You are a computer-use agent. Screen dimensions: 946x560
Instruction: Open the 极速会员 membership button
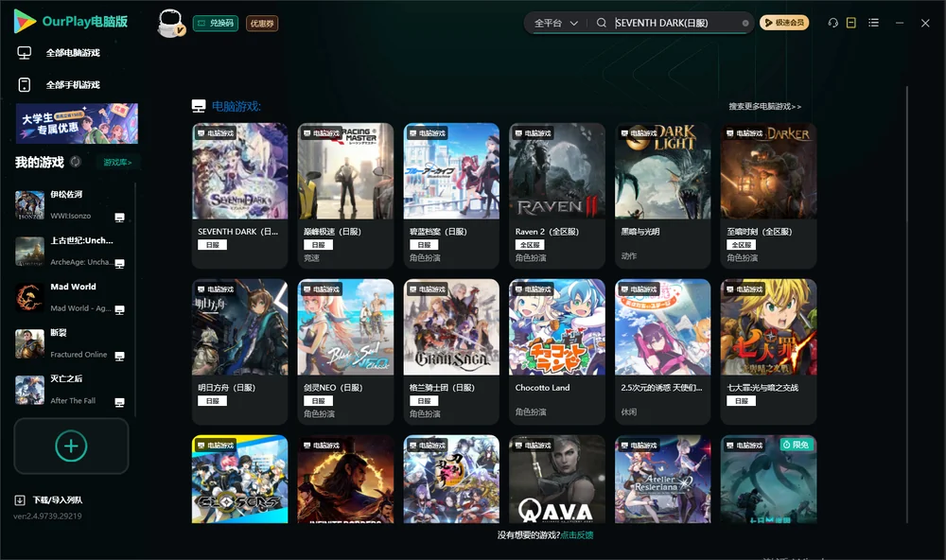[784, 23]
